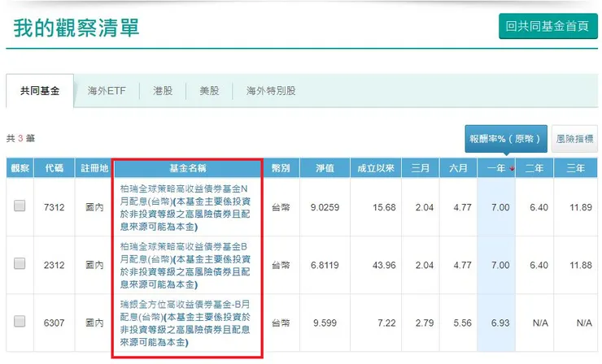Check the box for fund 2312
602x364 pixels.
click(x=20, y=263)
